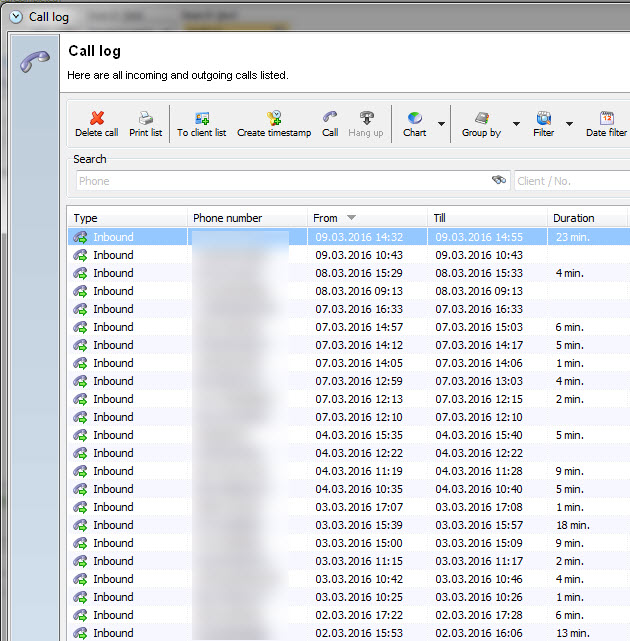The height and width of the screenshot is (641, 630).
Task: Collapse the Call log panel chevron
Action: (16, 17)
